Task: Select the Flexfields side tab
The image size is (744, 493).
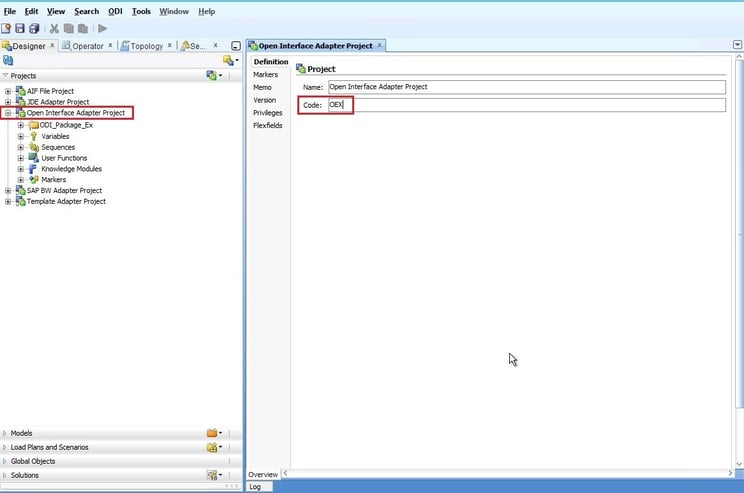Action: [268, 125]
